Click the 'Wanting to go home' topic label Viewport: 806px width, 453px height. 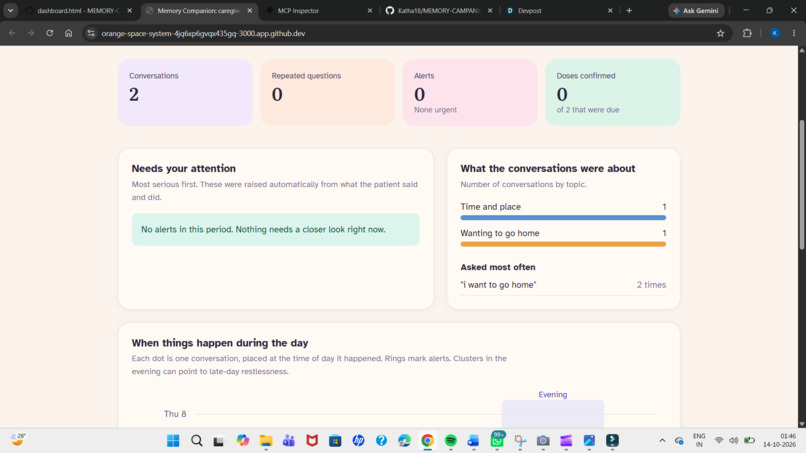pyautogui.click(x=500, y=233)
